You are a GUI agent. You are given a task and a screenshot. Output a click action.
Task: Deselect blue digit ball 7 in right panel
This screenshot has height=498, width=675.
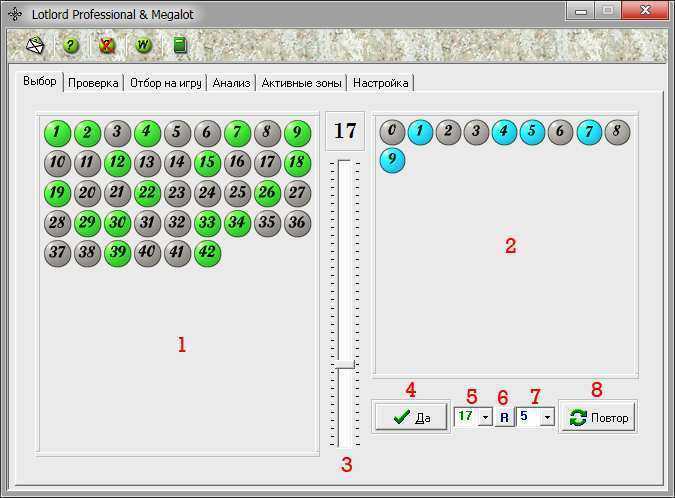tap(589, 132)
